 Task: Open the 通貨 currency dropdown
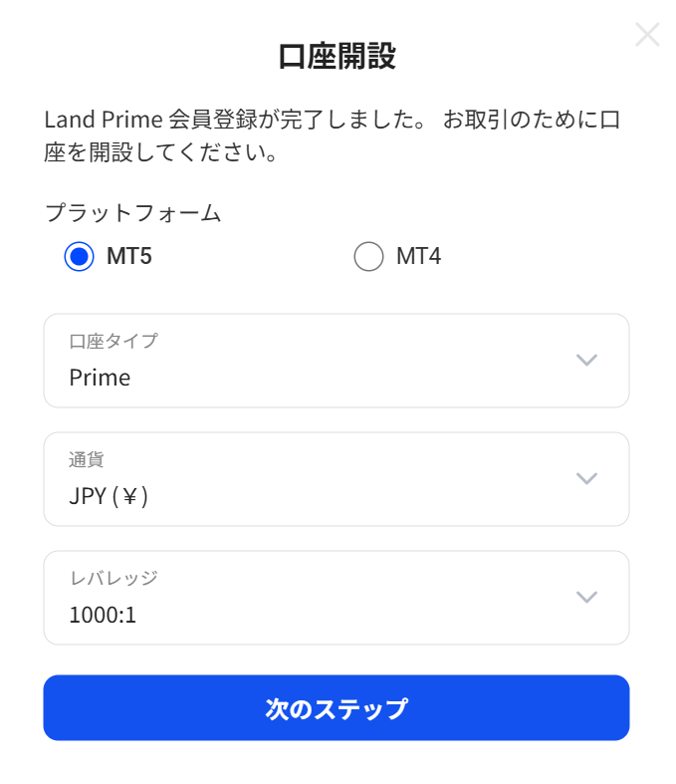pyautogui.click(x=336, y=479)
